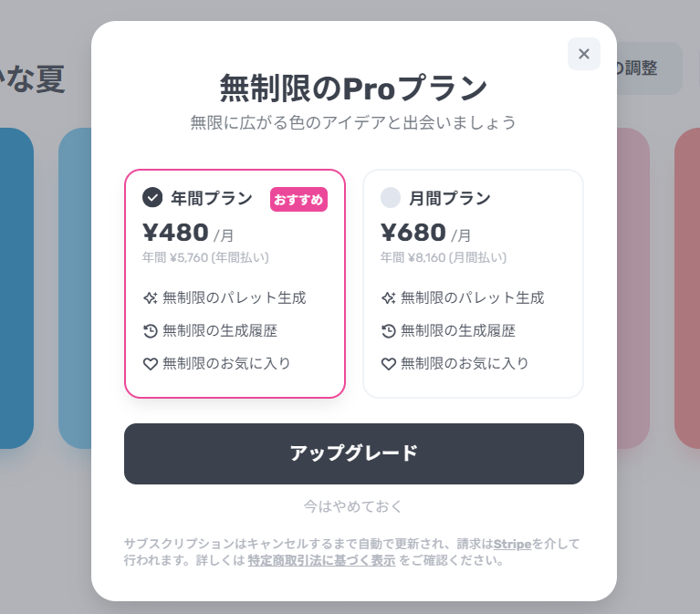
Task: Click the おすすめ badge on annual plan
Action: [x=298, y=199]
